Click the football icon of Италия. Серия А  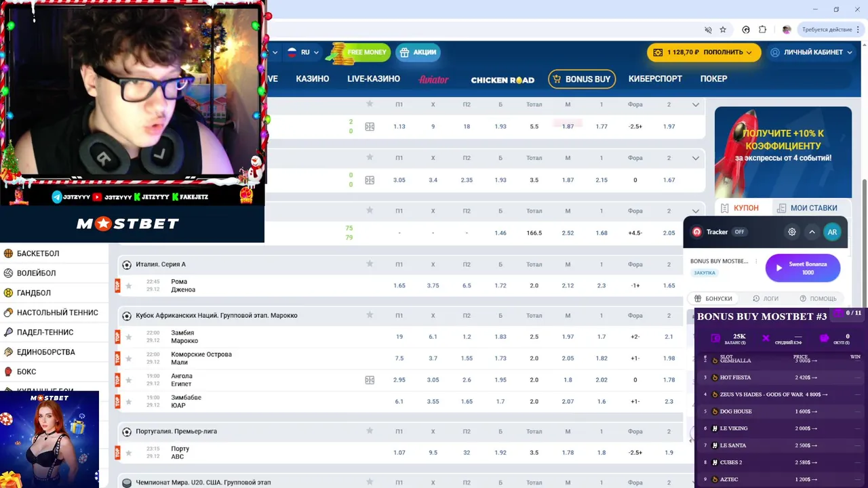[127, 264]
